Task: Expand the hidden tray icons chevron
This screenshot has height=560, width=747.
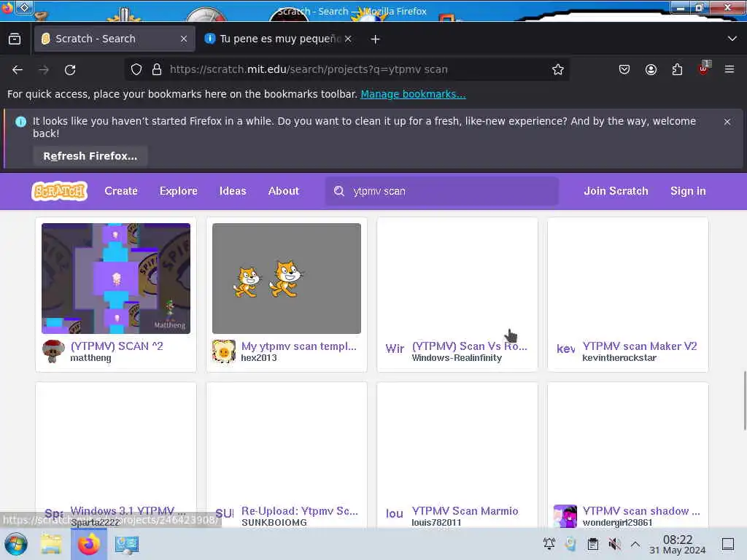Action: (635, 543)
